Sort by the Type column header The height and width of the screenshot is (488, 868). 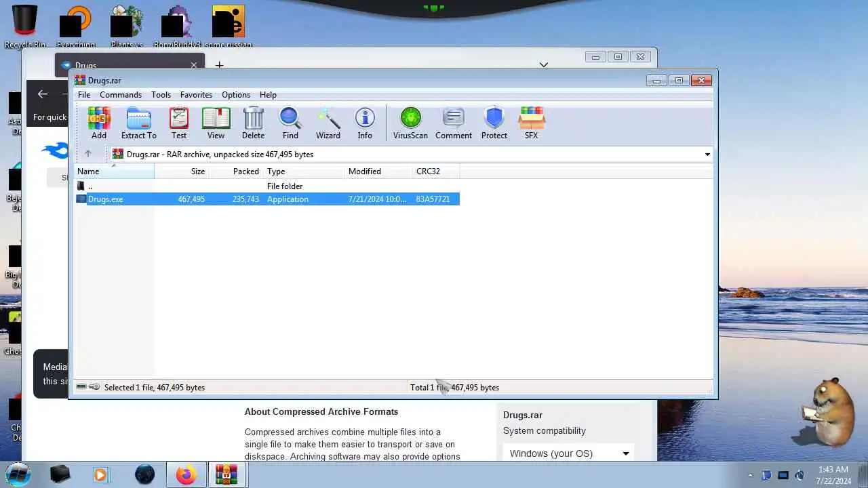click(304, 171)
